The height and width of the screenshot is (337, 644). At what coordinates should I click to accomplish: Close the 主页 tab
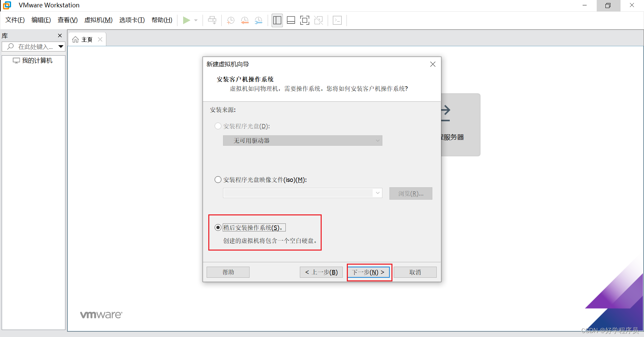point(100,40)
